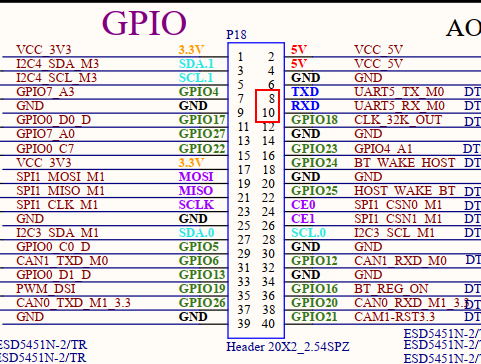Screen dimensions: 481x364
Task: Click the blue TXD label
Action: click(305, 92)
